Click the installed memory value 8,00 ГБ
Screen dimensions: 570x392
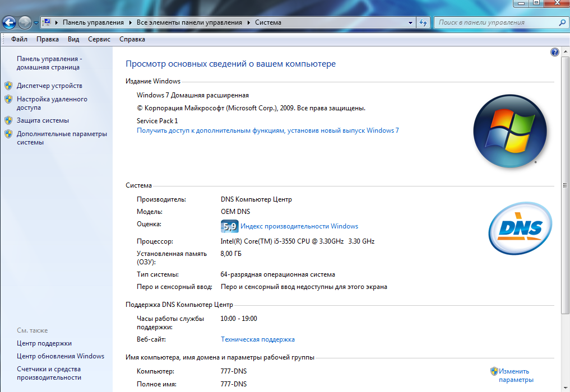coord(231,254)
